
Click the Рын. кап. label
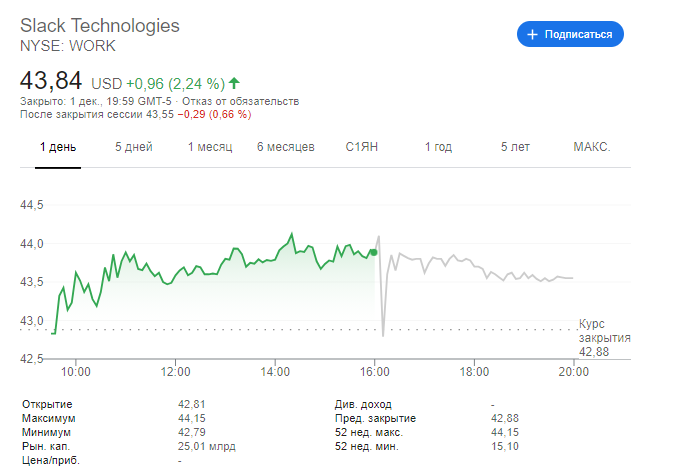[46, 446]
